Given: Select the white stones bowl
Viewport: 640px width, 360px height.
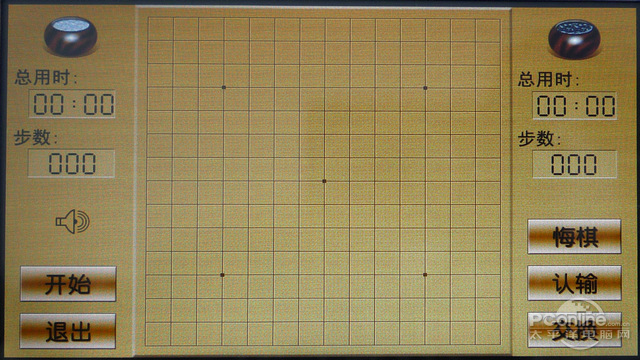Looking at the screenshot, I should click(x=71, y=36).
